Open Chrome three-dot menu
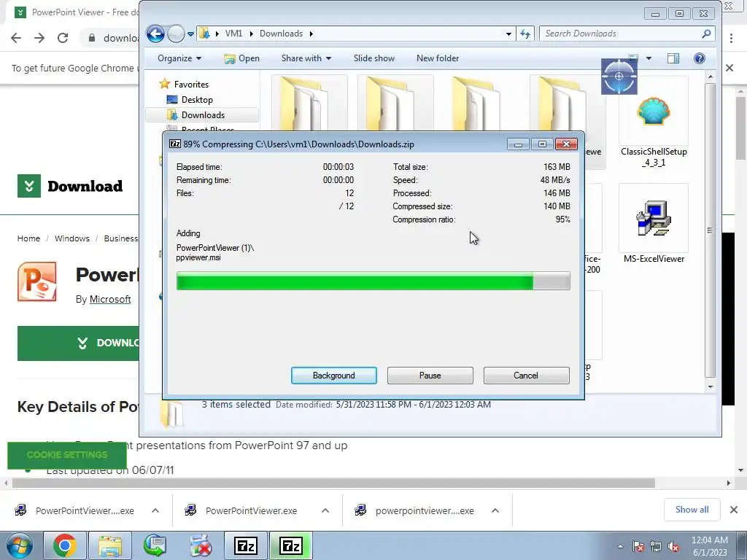 (x=731, y=38)
